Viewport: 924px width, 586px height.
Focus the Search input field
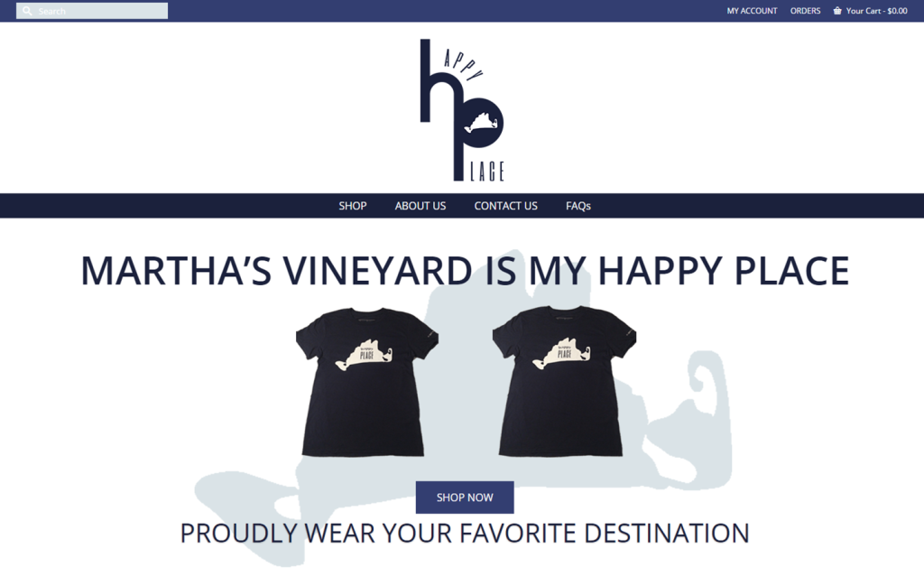(x=92, y=11)
